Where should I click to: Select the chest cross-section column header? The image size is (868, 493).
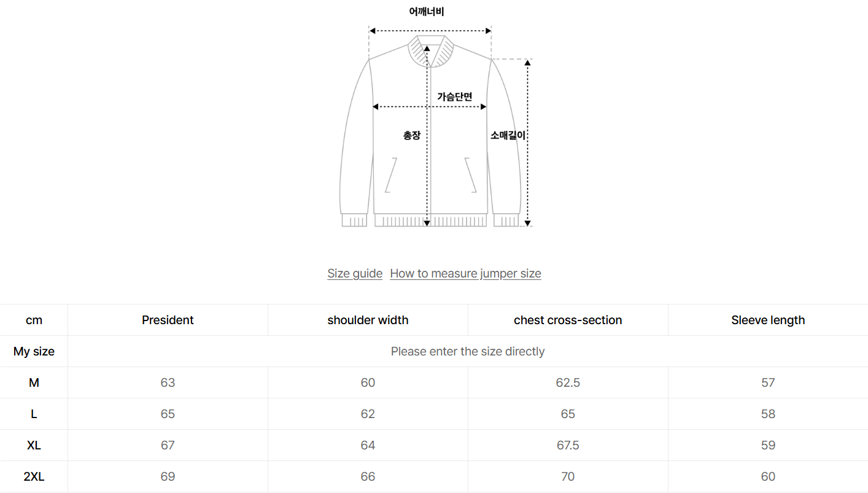point(568,320)
